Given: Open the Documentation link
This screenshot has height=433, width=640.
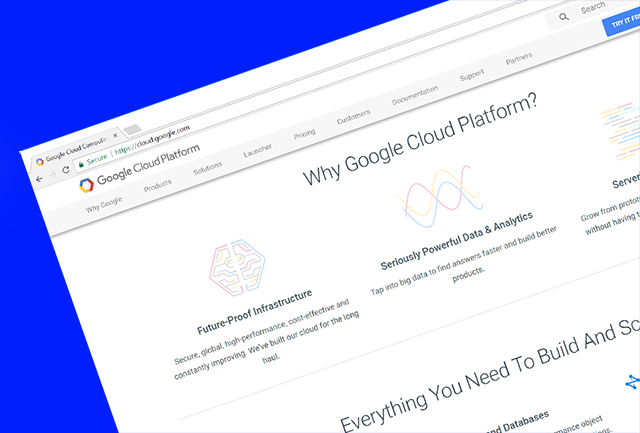Looking at the screenshot, I should point(415,96).
